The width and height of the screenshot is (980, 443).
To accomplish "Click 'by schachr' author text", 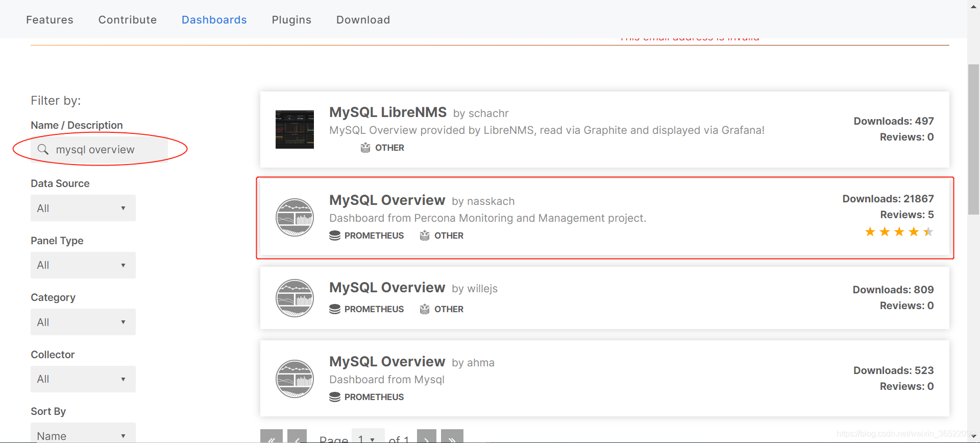I will pos(481,113).
